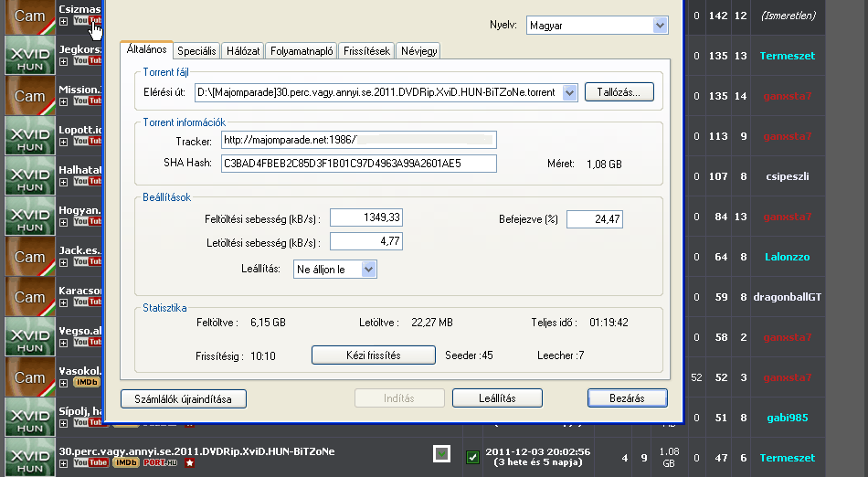Click the Bezárás close button
Image resolution: width=868 pixels, height=477 pixels.
[627, 397]
